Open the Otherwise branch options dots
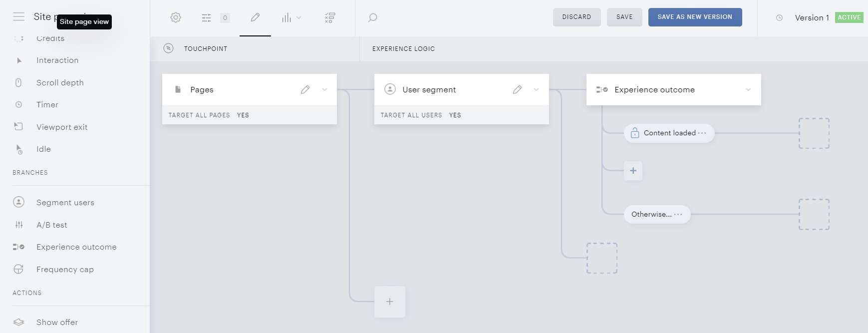The height and width of the screenshot is (333, 868). (x=678, y=215)
